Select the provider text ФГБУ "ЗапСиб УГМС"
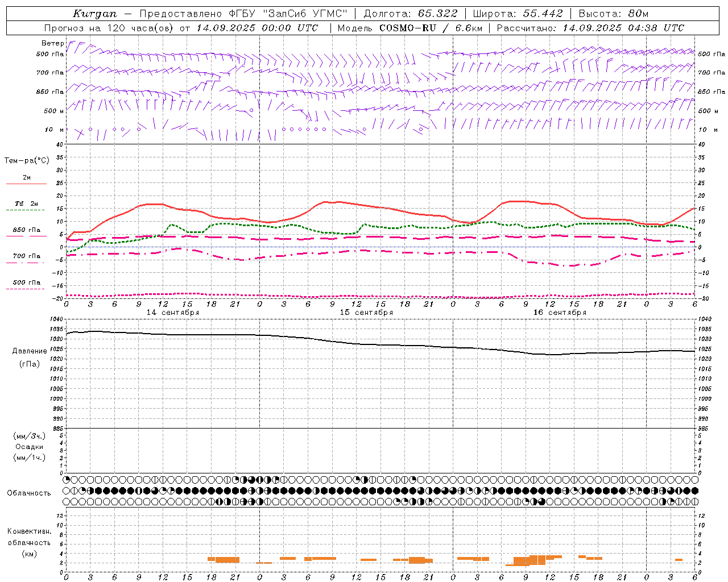 coord(288,14)
